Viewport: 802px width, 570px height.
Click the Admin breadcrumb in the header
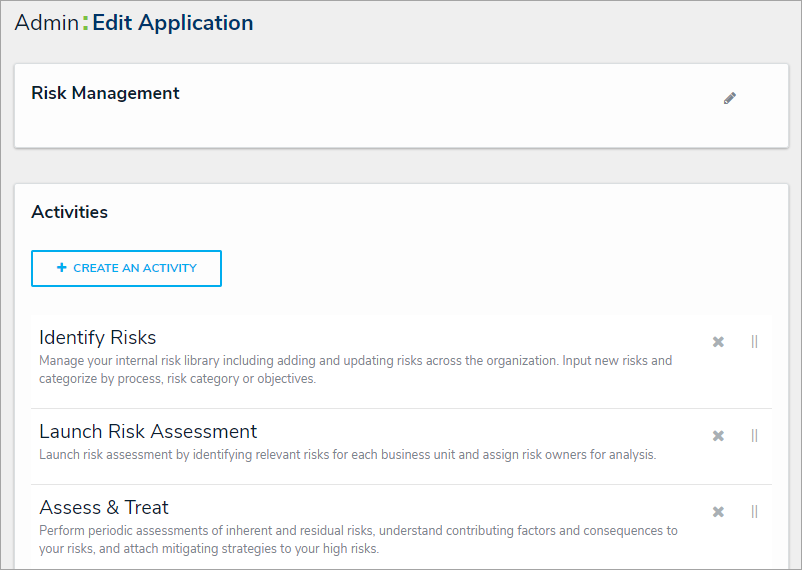[x=46, y=23]
